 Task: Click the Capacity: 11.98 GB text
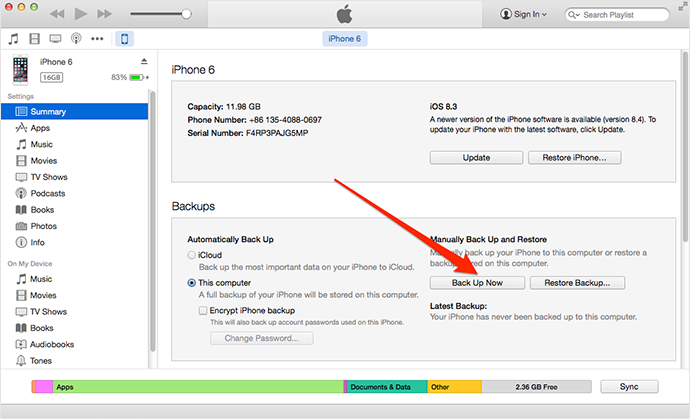pos(224,107)
